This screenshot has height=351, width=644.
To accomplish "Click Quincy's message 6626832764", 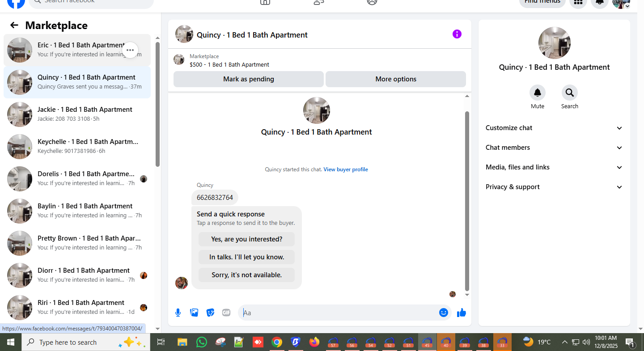I will click(x=215, y=198).
